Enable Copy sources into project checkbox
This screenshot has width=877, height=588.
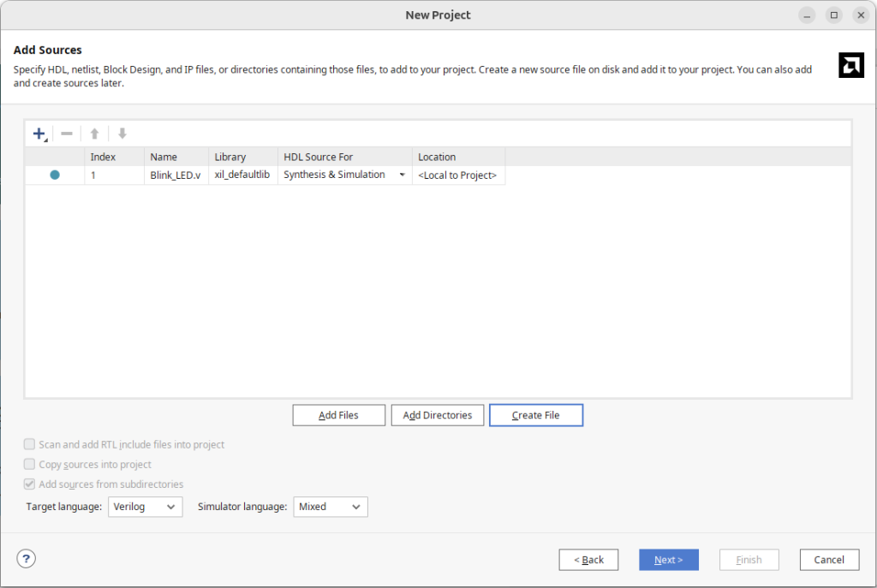pyautogui.click(x=31, y=464)
